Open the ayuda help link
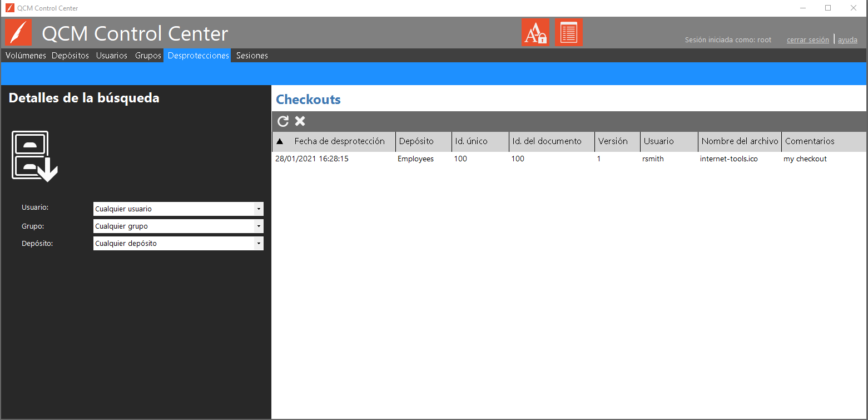The image size is (868, 420). (x=847, y=40)
